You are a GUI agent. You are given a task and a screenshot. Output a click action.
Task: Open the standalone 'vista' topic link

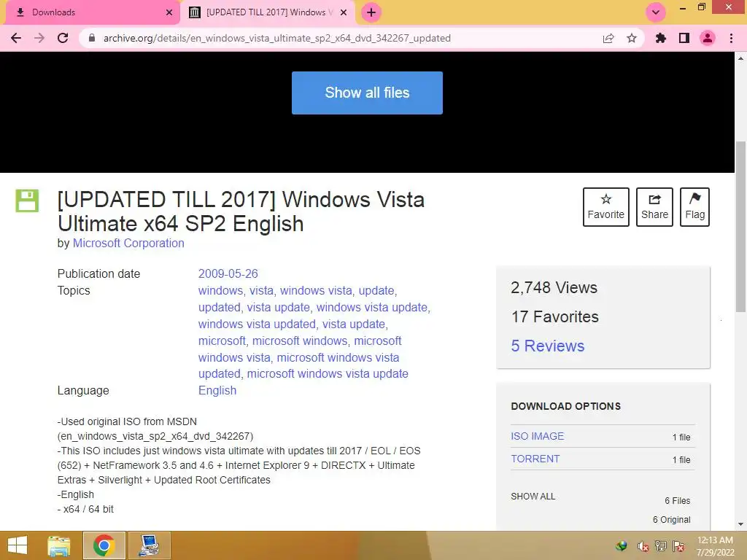tap(262, 290)
